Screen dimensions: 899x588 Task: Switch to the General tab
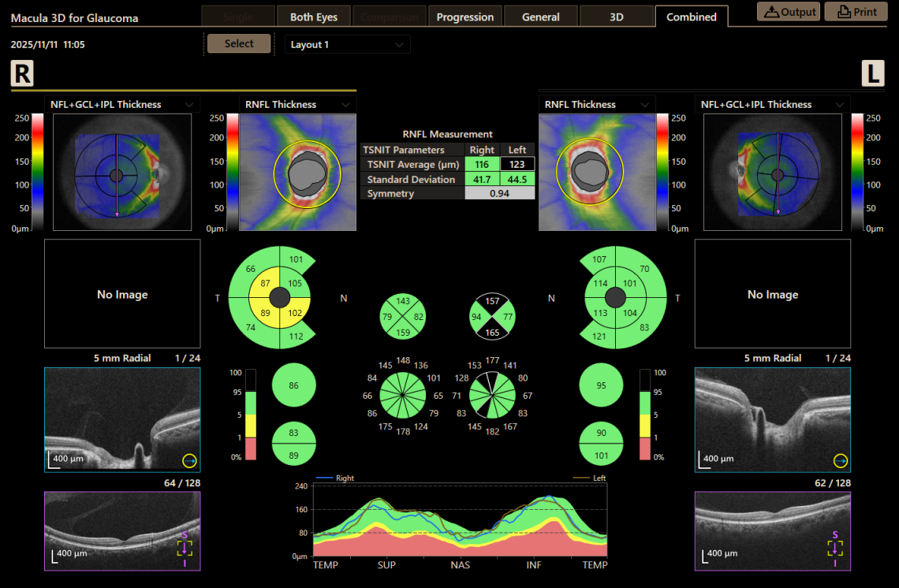click(x=540, y=16)
